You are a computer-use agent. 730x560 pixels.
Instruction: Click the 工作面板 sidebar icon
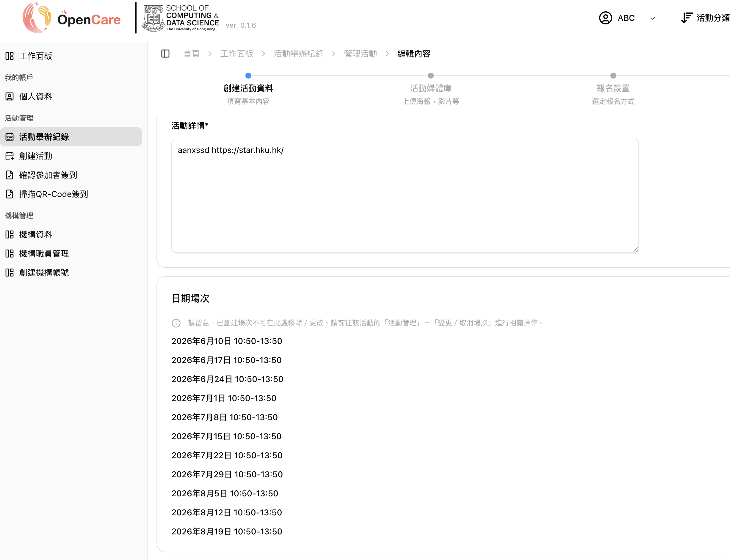[x=10, y=56]
